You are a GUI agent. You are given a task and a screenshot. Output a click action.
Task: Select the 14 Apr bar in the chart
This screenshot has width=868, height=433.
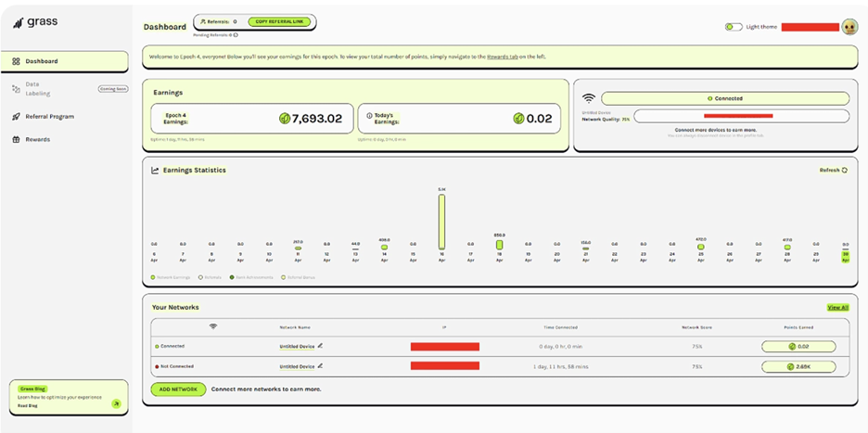click(x=384, y=247)
